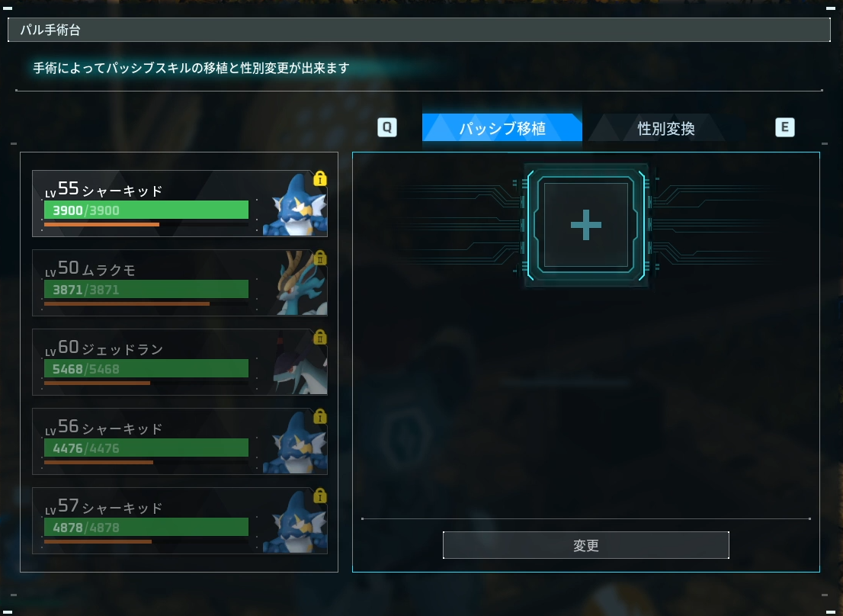Click the E key hint icon
This screenshot has width=843, height=616.
(785, 127)
